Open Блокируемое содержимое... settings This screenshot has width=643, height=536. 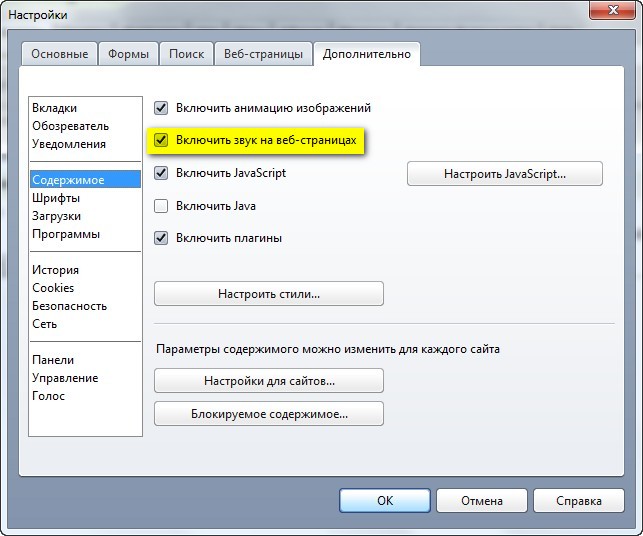click(269, 414)
